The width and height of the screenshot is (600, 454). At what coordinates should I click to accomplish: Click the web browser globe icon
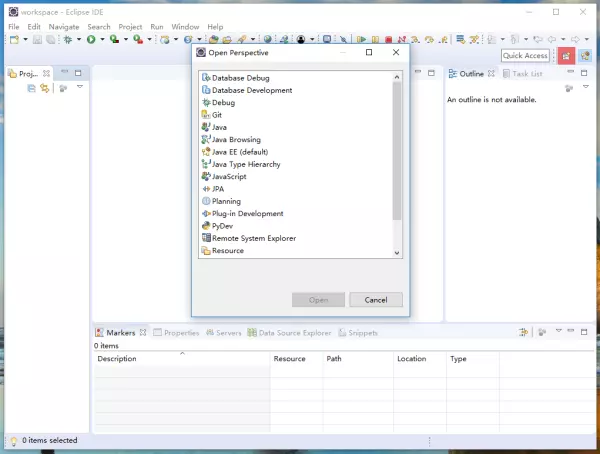[x=267, y=39]
